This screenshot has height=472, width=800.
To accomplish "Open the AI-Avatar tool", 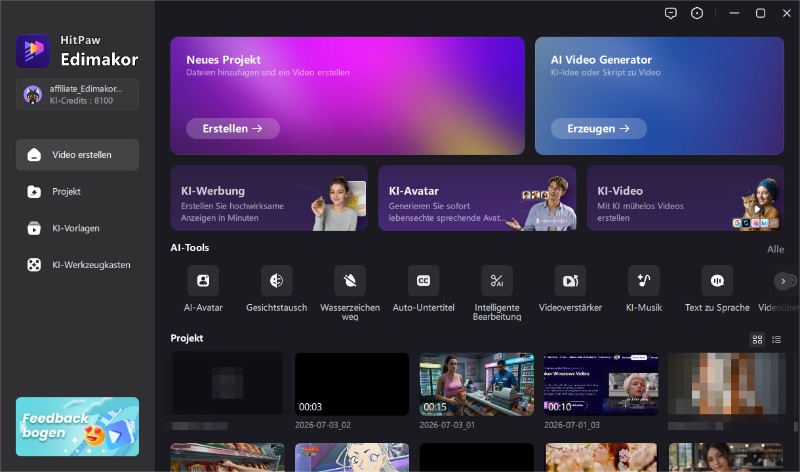I will 203,281.
